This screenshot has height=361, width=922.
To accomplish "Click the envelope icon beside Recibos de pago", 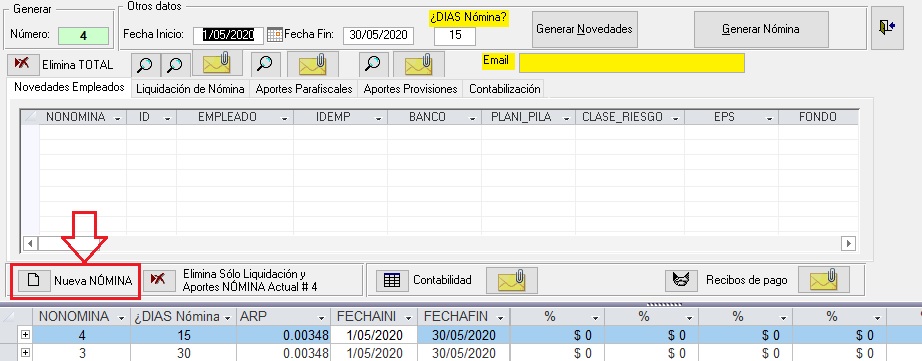I will pyautogui.click(x=823, y=280).
